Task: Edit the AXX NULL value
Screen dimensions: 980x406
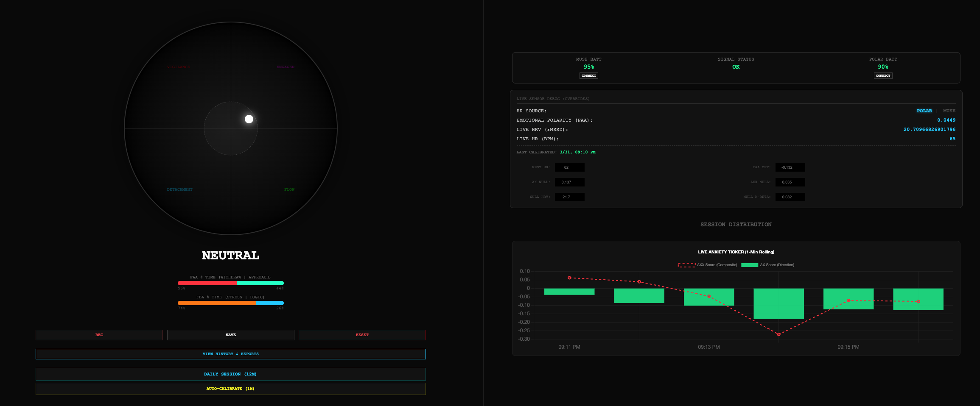Action: pyautogui.click(x=790, y=182)
